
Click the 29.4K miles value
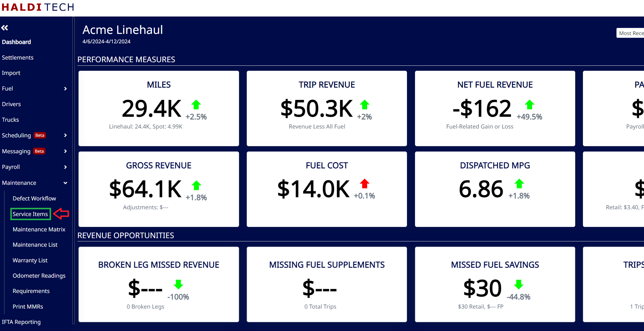click(x=152, y=109)
